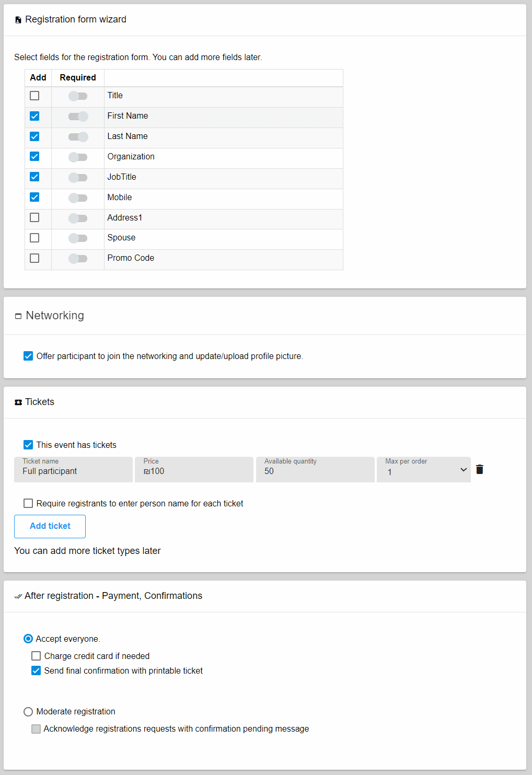Click the Networking section heading

tap(55, 316)
